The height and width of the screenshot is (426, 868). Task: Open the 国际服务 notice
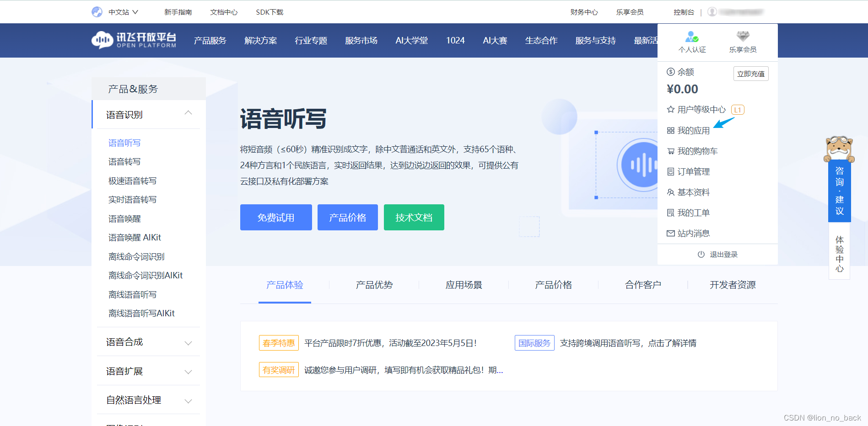tap(606, 343)
